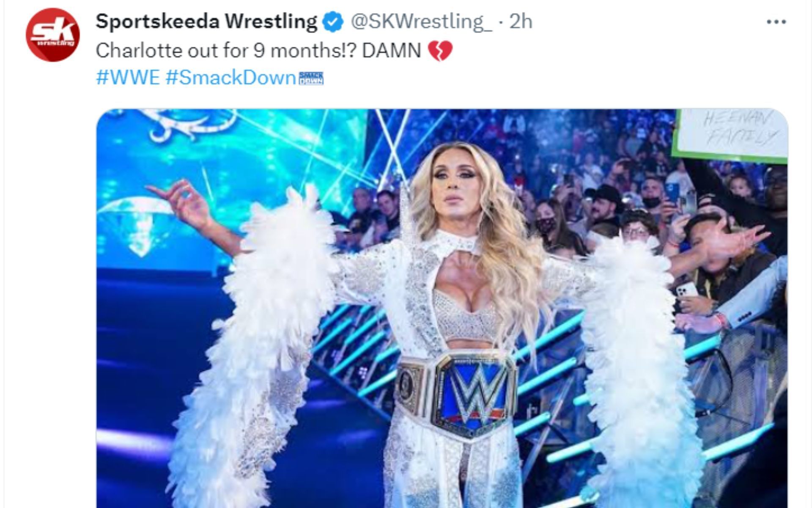Screen dimensions: 812x508
Task: Click the SmackDown hashflag emoji icon
Action: [x=311, y=78]
